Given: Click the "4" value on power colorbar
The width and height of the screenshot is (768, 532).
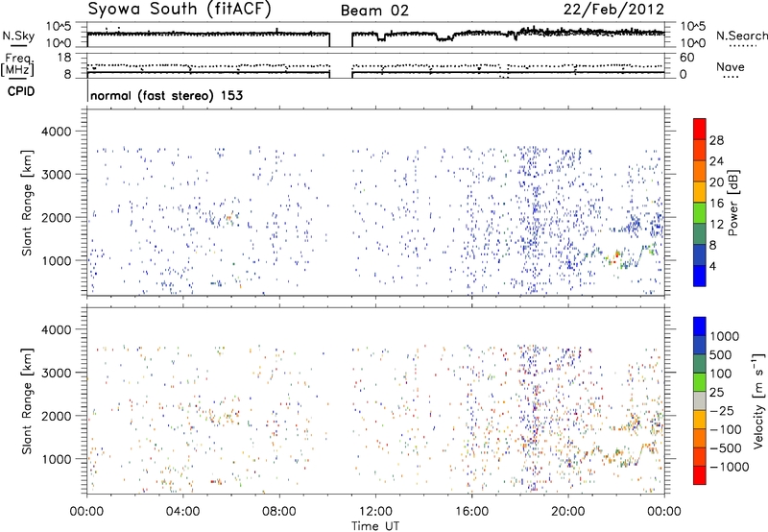Looking at the screenshot, I should point(712,266).
